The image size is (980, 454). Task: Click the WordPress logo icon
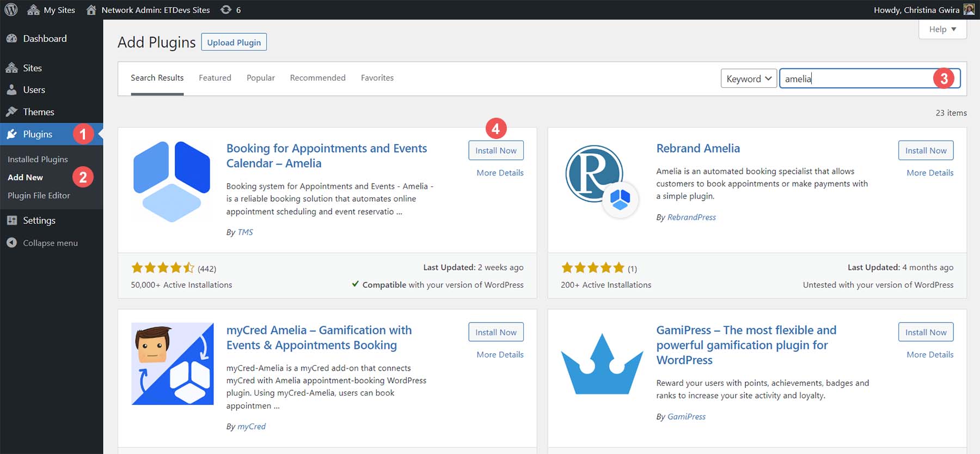click(x=11, y=10)
